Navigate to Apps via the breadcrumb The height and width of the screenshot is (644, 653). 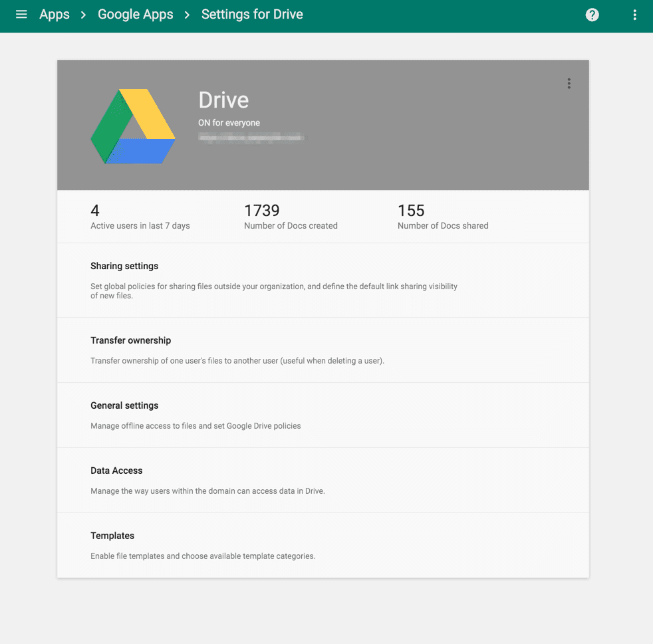[54, 14]
